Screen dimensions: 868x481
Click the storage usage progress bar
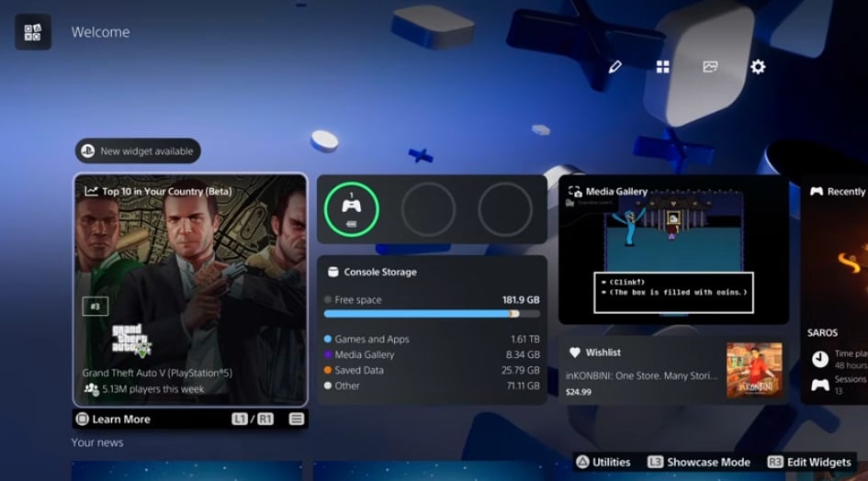point(432,314)
